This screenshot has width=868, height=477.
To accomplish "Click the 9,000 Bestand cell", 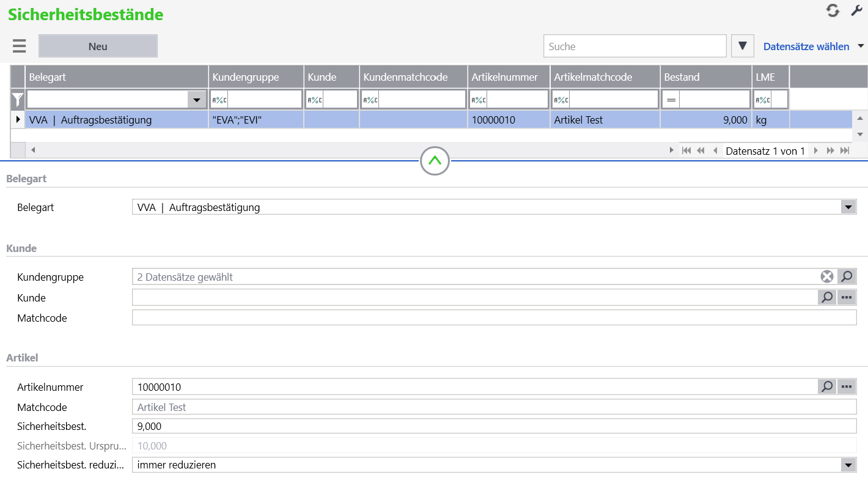I will [x=706, y=120].
